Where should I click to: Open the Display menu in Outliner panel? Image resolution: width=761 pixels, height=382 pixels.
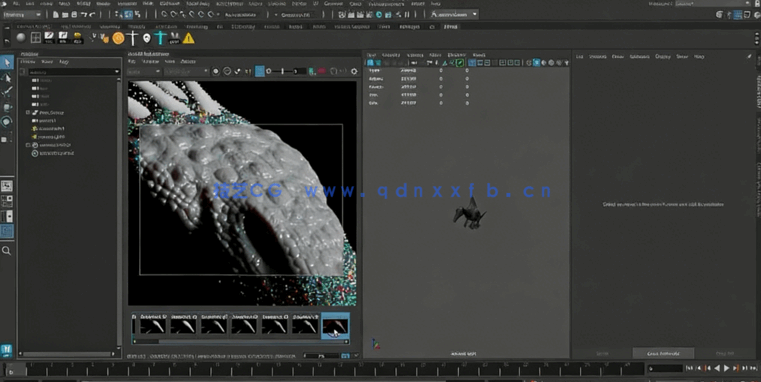click(28, 62)
